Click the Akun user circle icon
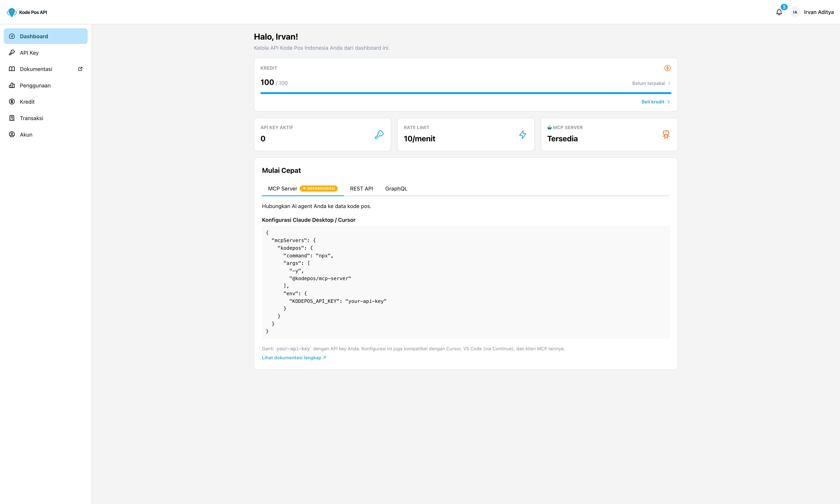This screenshot has width=840, height=504. click(12, 134)
